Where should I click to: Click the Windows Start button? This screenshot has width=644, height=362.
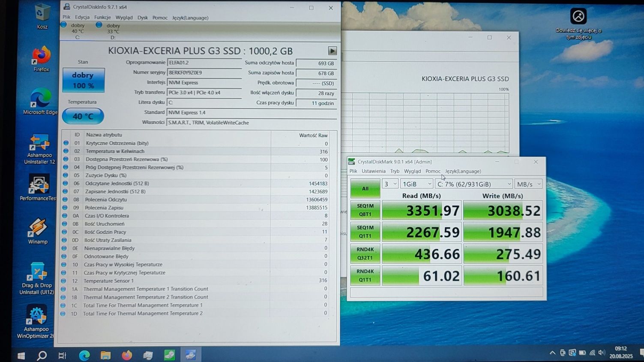tap(21, 356)
